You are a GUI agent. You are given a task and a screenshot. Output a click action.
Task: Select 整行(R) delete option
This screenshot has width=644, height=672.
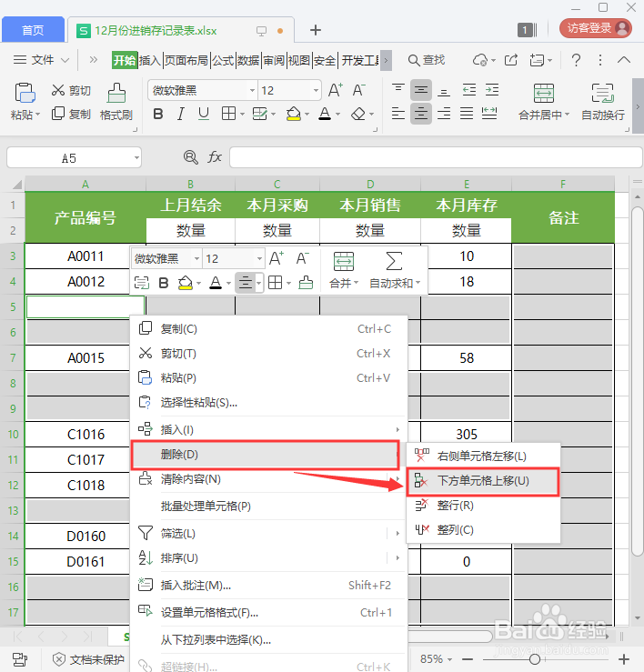pyautogui.click(x=483, y=506)
